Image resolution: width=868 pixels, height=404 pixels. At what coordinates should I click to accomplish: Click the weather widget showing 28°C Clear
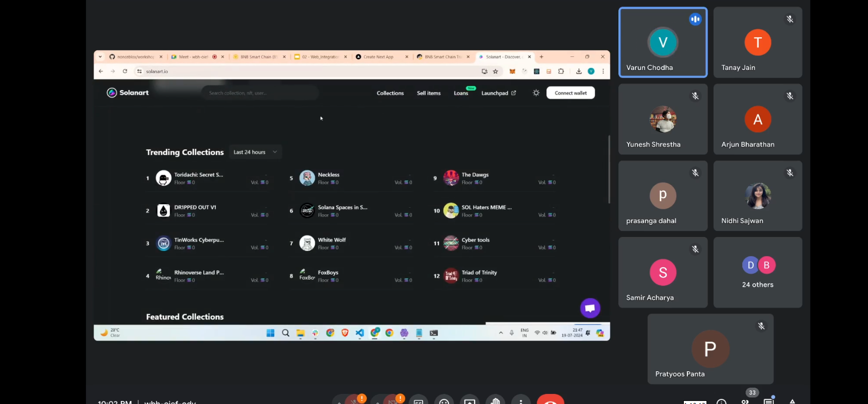(x=110, y=333)
